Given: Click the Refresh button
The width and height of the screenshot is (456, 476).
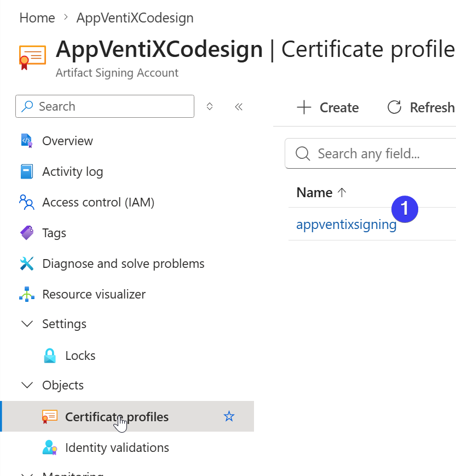Looking at the screenshot, I should click(x=421, y=107).
